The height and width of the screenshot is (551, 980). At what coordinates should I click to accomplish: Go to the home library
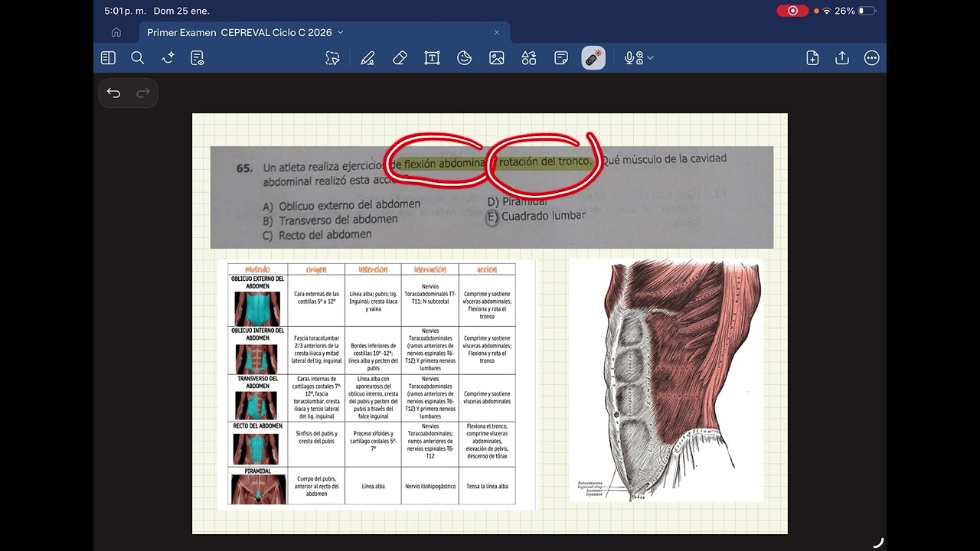coord(116,32)
